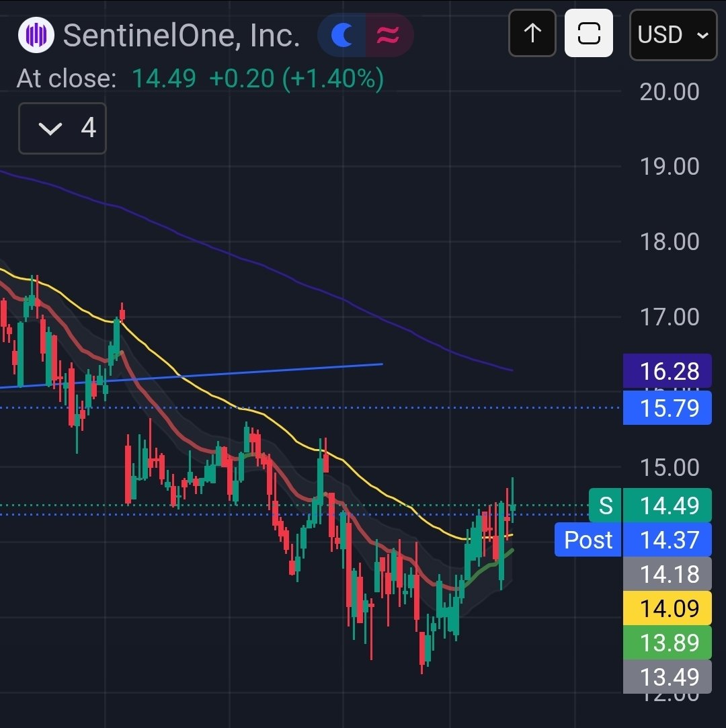The width and height of the screenshot is (726, 728).
Task: Click the 18.00 price scale value
Action: tap(670, 241)
